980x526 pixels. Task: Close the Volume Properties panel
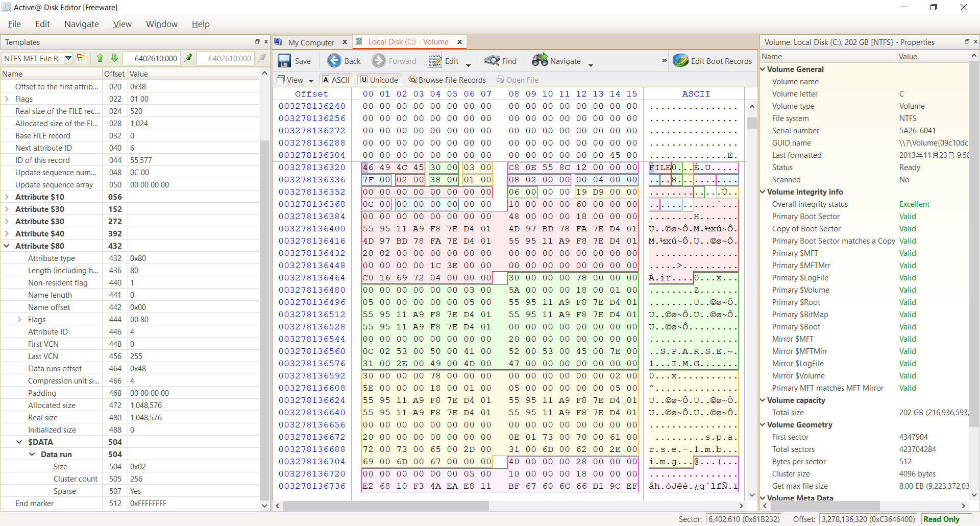tap(975, 42)
